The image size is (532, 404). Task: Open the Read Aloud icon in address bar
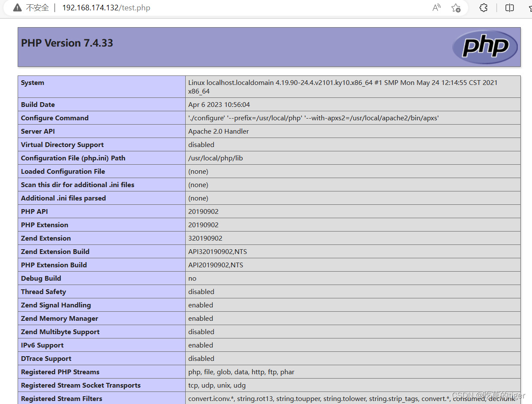click(x=436, y=8)
